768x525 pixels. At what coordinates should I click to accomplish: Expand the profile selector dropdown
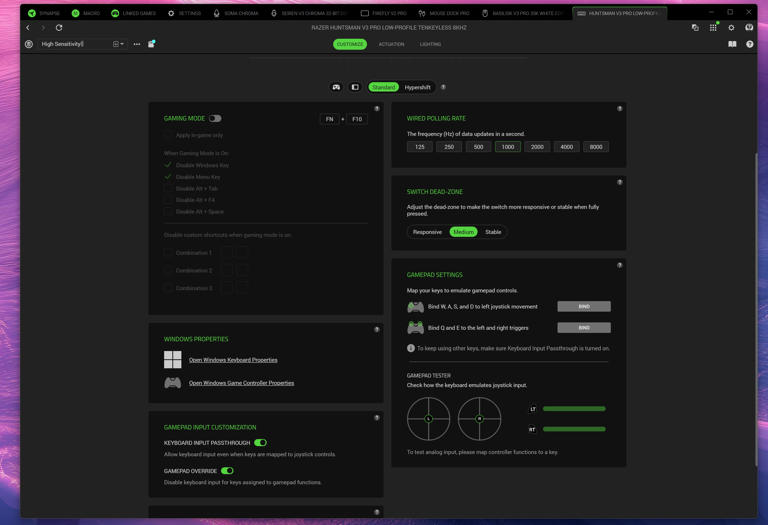tap(119, 44)
